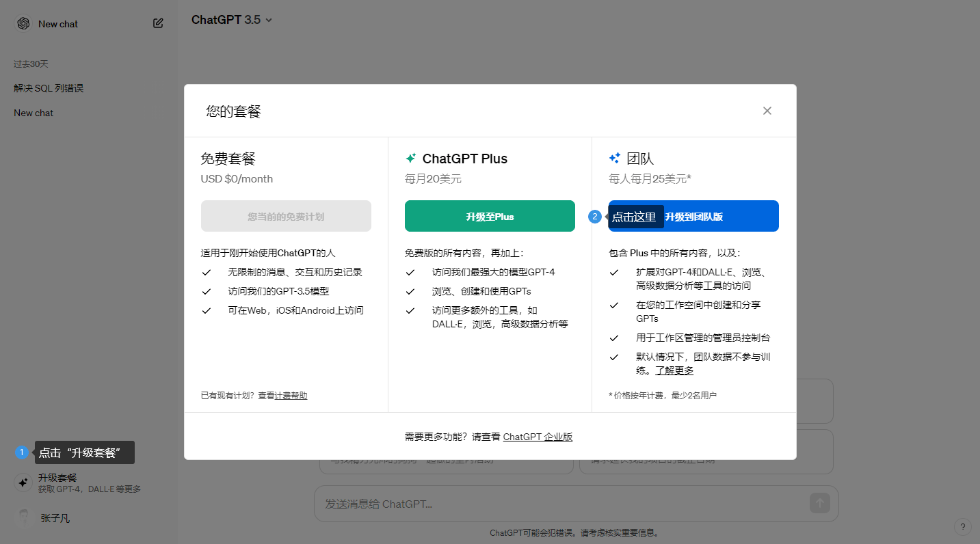
Task: Click the send message arrow icon
Action: [819, 502]
